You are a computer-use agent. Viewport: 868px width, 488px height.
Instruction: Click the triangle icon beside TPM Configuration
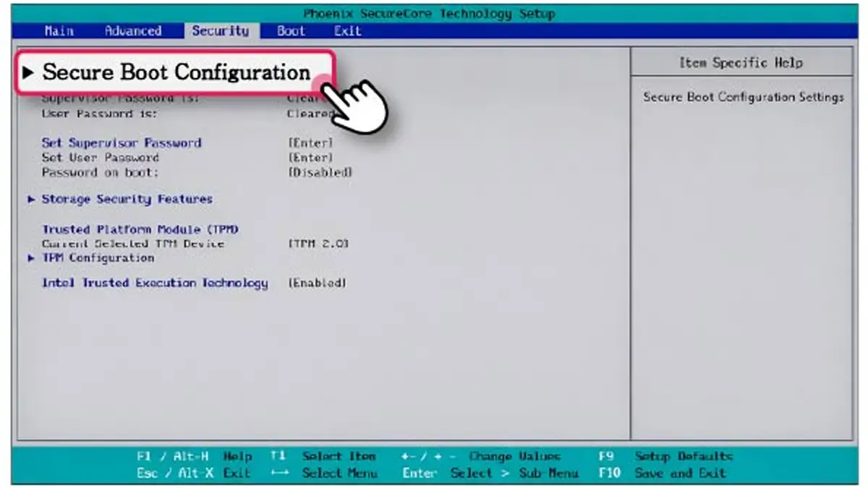tap(32, 257)
